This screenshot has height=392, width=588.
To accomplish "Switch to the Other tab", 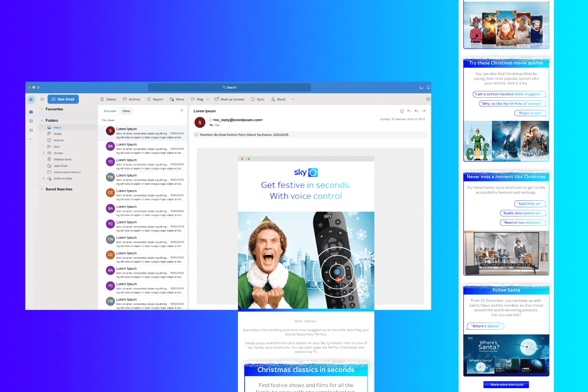I will coord(126,111).
